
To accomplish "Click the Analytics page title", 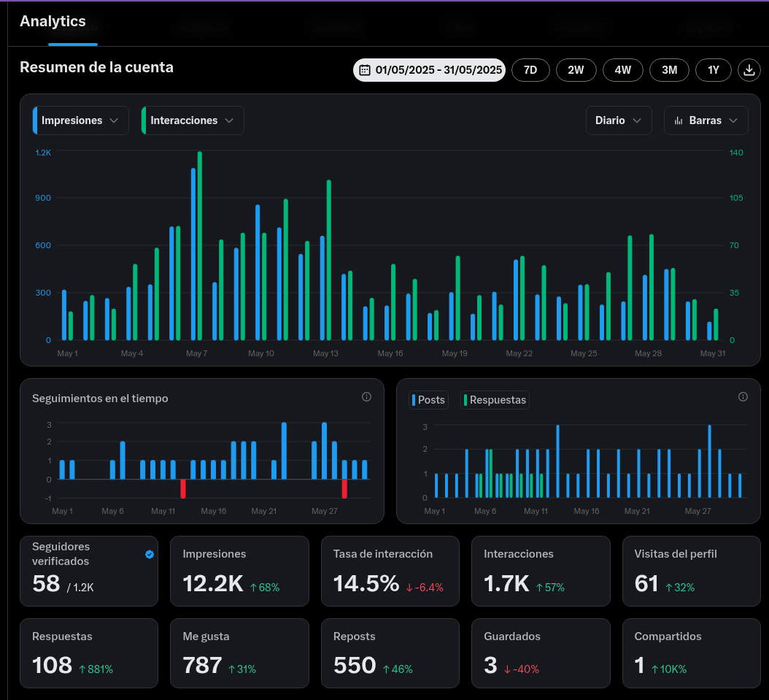I will click(53, 21).
